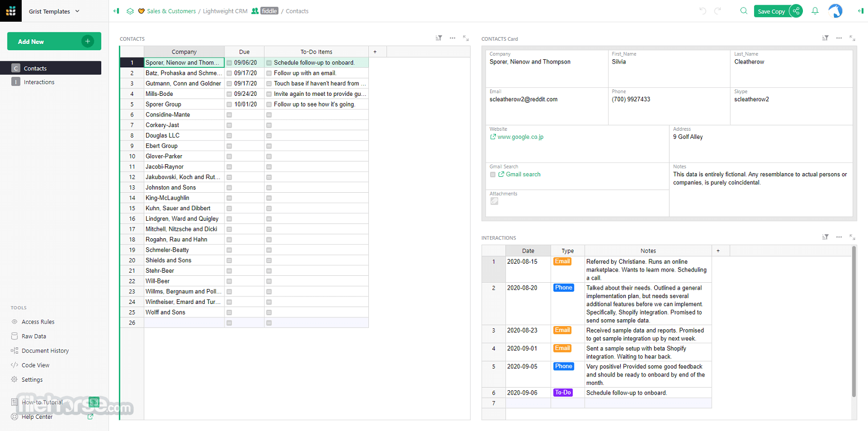Open notifications bell icon
The width and height of the screenshot is (868, 431).
click(815, 11)
